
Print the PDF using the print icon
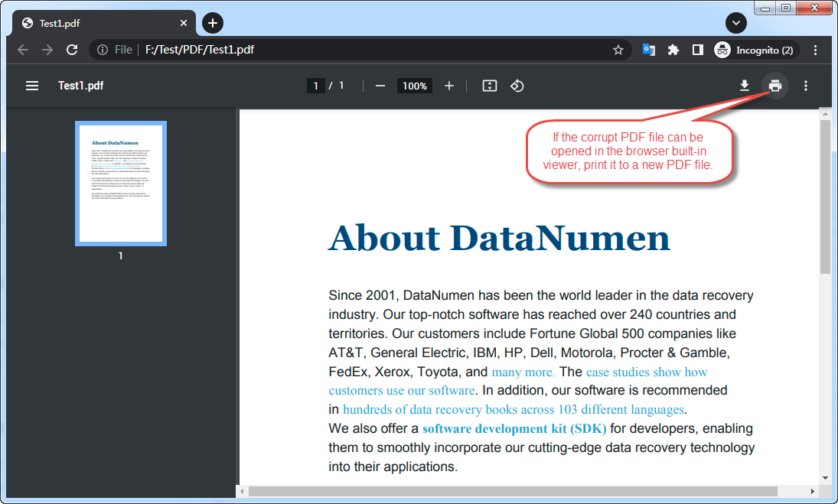[x=774, y=86]
